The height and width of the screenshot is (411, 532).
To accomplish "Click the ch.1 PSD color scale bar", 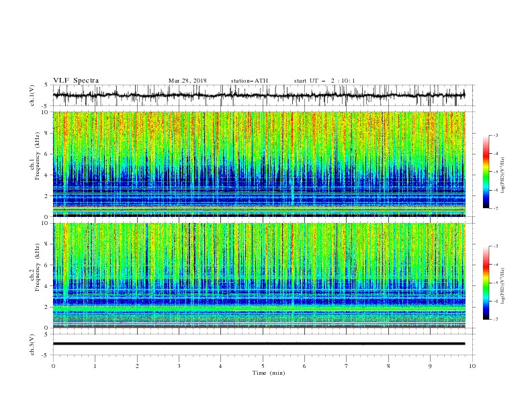I will 486,172.
